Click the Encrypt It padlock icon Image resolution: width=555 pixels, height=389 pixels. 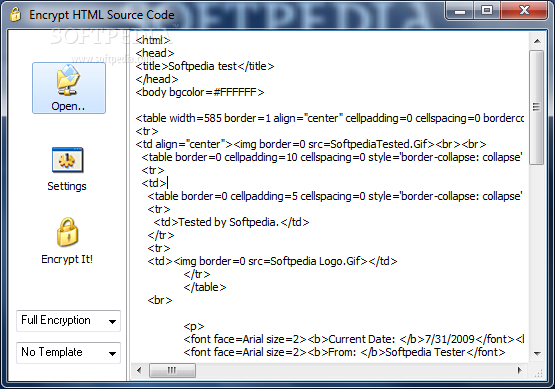coord(67,232)
